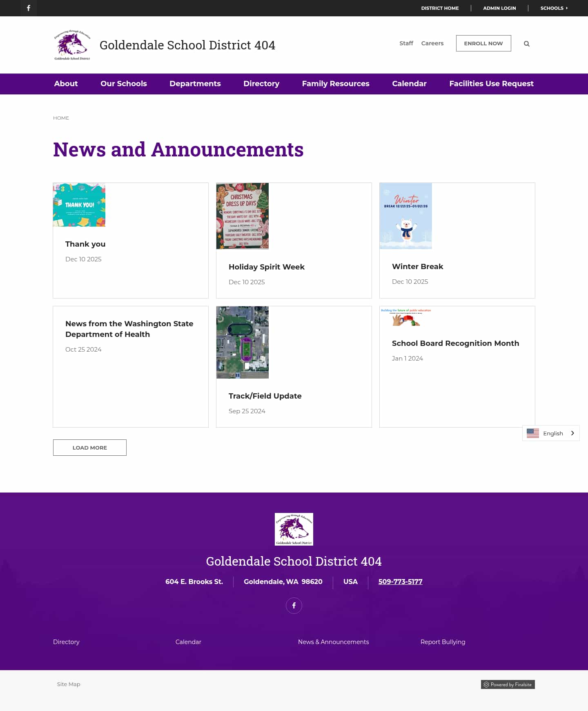This screenshot has width=588, height=711.
Task: Open the Site Map link
Action: coord(69,684)
